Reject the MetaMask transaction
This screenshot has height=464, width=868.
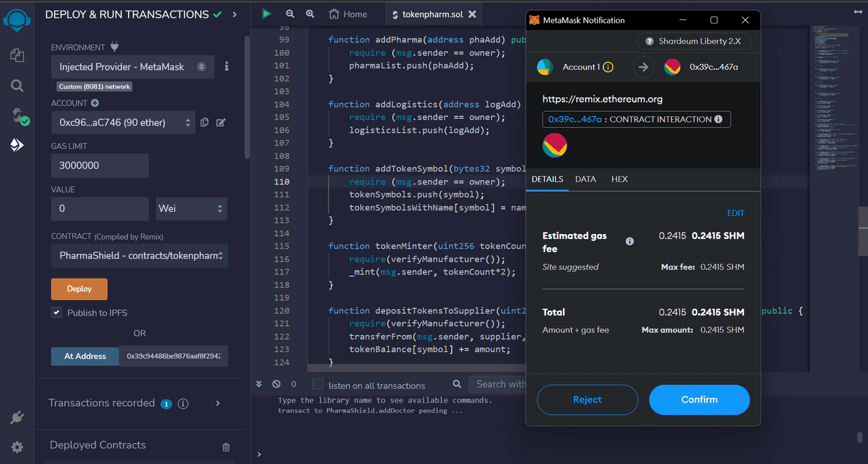[x=587, y=399]
